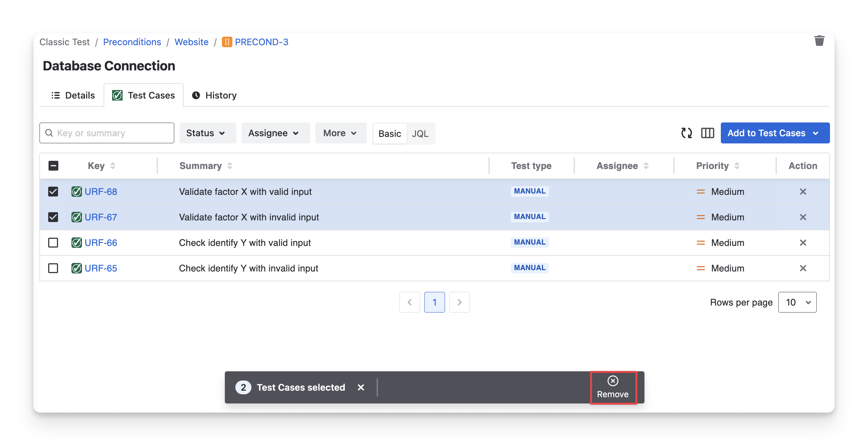Open the URF-65 issue link
The image size is (868, 446).
coord(101,268)
